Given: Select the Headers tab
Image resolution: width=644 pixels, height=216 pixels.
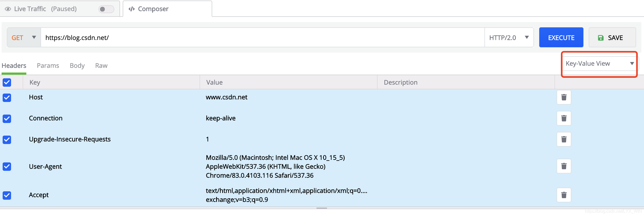Looking at the screenshot, I should (14, 66).
